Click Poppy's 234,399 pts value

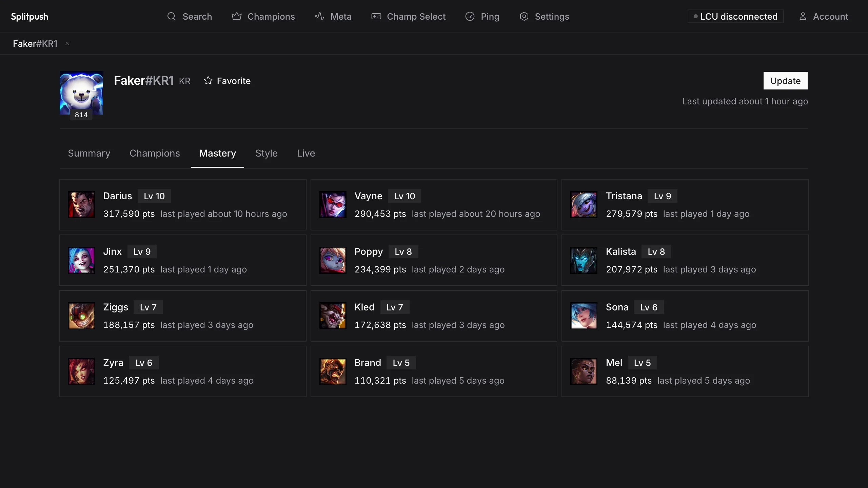point(380,269)
